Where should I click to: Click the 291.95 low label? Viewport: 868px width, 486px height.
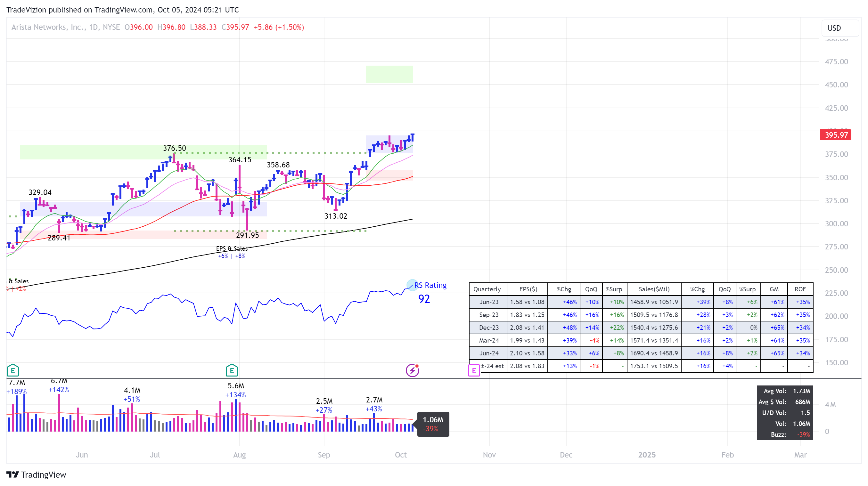[x=247, y=235]
